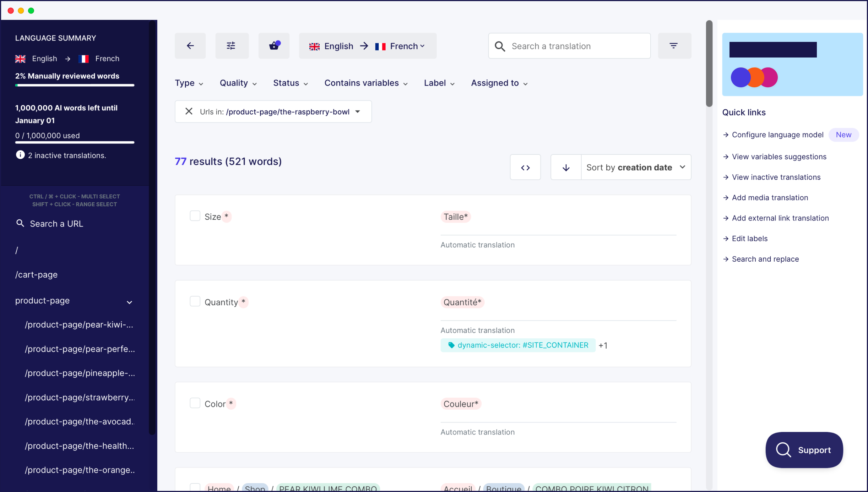Open the Assigned to filter menu
Viewport: 868px width, 492px height.
pos(499,83)
